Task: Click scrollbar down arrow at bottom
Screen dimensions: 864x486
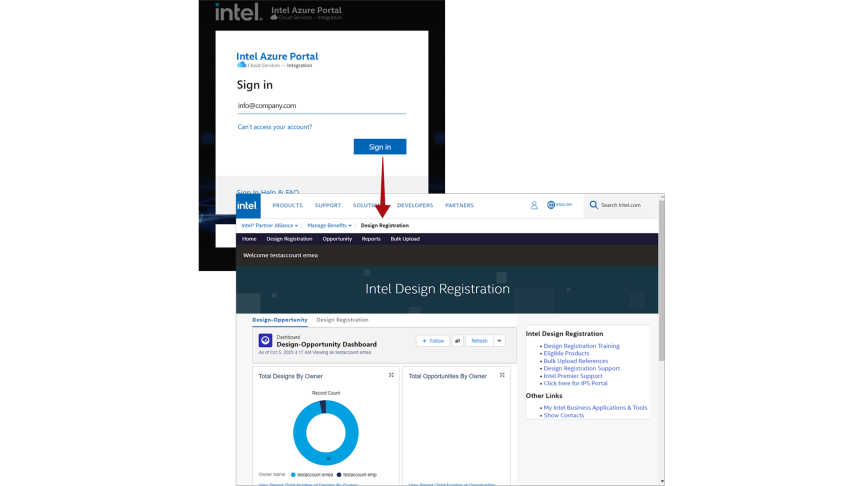Action: coord(661,482)
